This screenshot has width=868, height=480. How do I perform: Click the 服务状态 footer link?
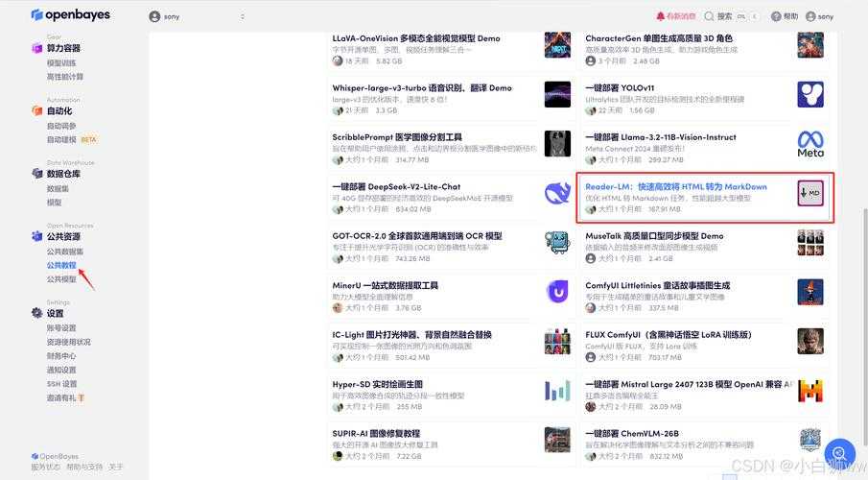tap(46, 468)
